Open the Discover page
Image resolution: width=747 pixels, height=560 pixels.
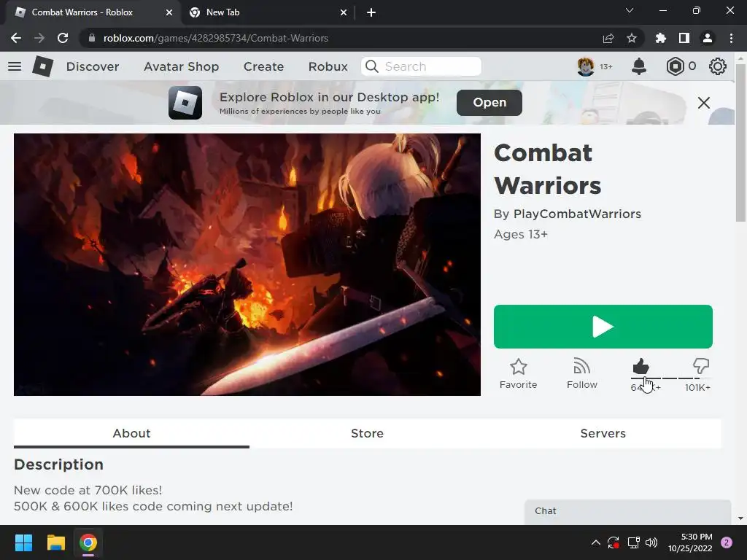(x=93, y=66)
